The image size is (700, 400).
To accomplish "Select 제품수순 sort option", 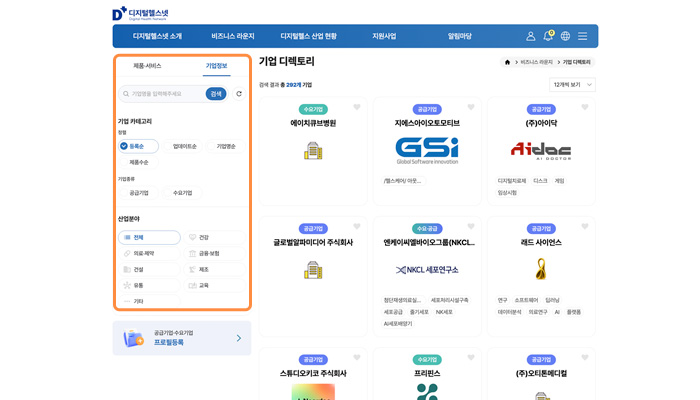I will pos(138,162).
